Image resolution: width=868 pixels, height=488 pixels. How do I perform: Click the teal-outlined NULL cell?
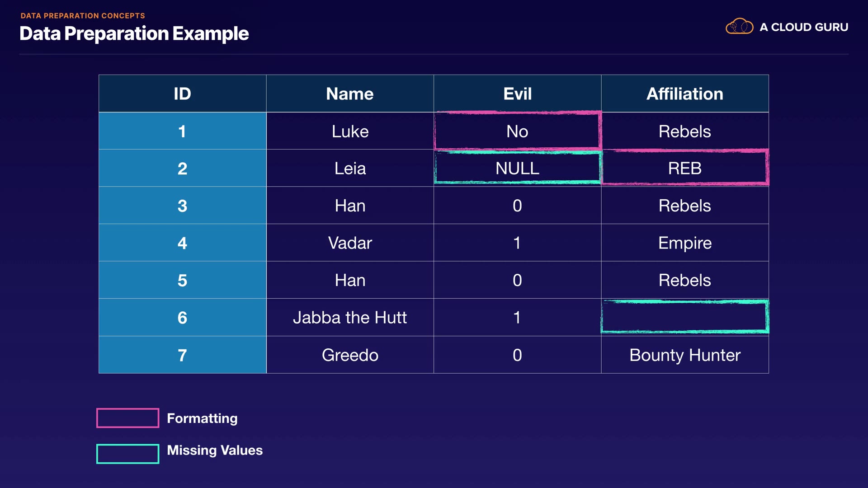pyautogui.click(x=517, y=168)
